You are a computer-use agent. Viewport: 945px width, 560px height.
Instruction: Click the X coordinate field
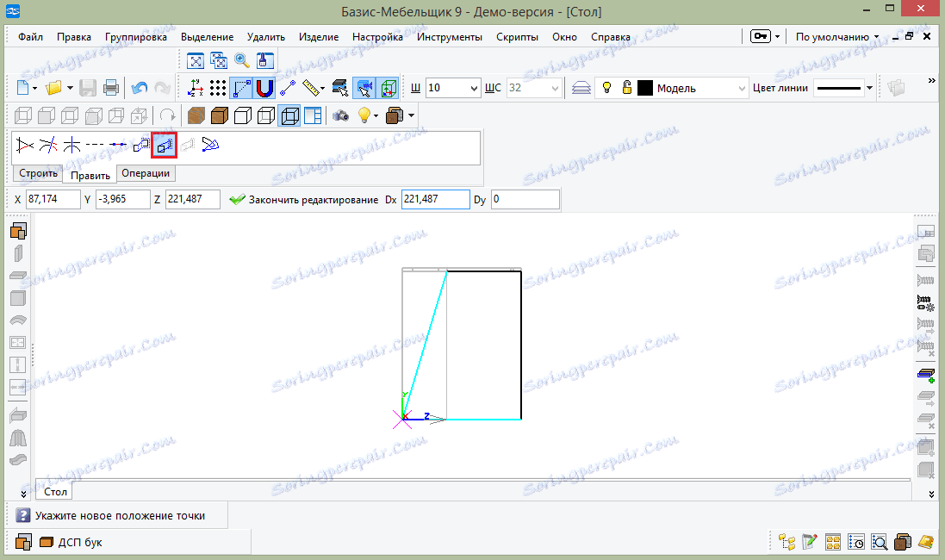(53, 199)
